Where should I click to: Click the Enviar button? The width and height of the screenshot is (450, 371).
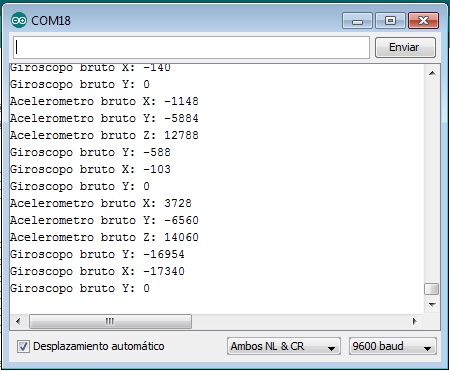click(405, 47)
